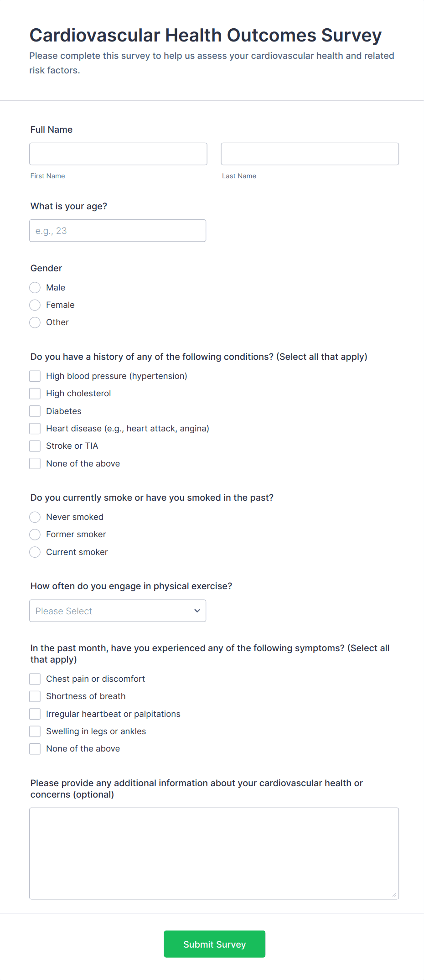The height and width of the screenshot is (980, 424).
Task: Select the Male gender radio button
Action: coord(35,287)
